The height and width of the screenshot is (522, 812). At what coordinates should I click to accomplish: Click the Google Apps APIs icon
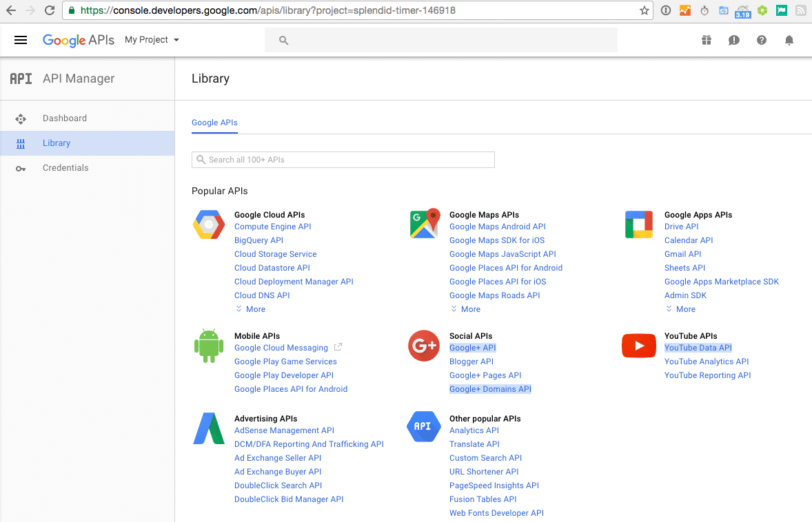point(639,225)
